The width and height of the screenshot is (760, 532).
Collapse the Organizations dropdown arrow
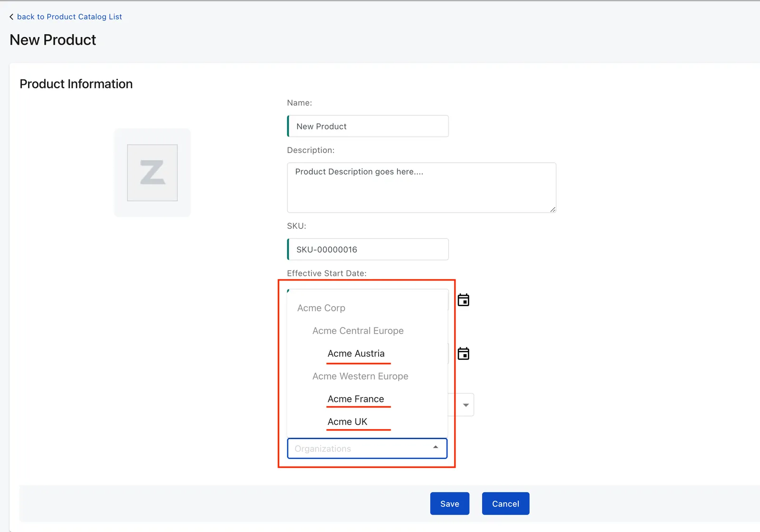tap(436, 447)
